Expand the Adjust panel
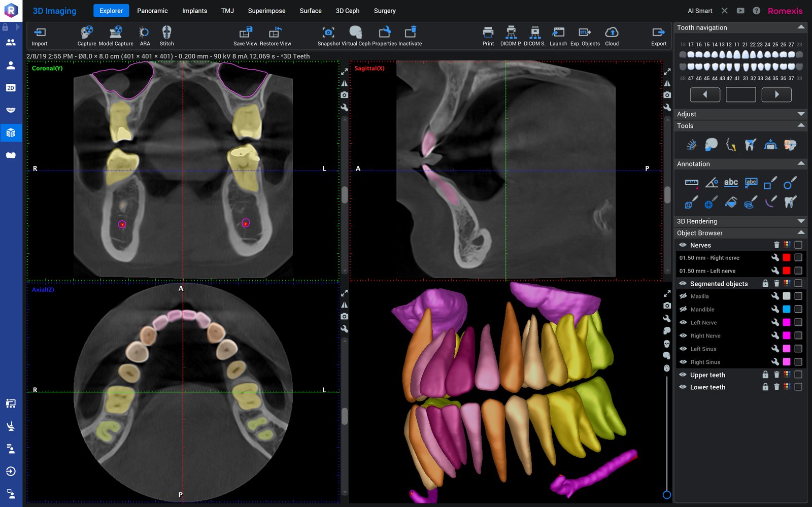812x507 pixels. tap(801, 114)
